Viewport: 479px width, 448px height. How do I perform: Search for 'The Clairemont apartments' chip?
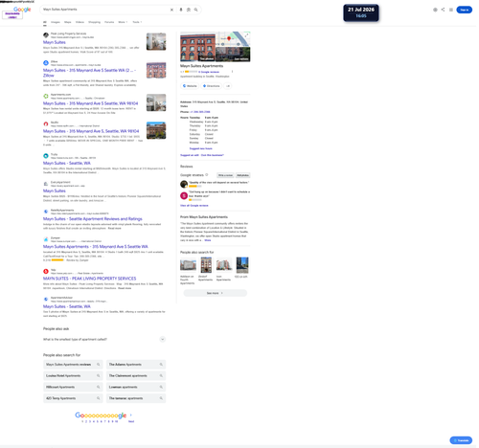[x=137, y=376]
